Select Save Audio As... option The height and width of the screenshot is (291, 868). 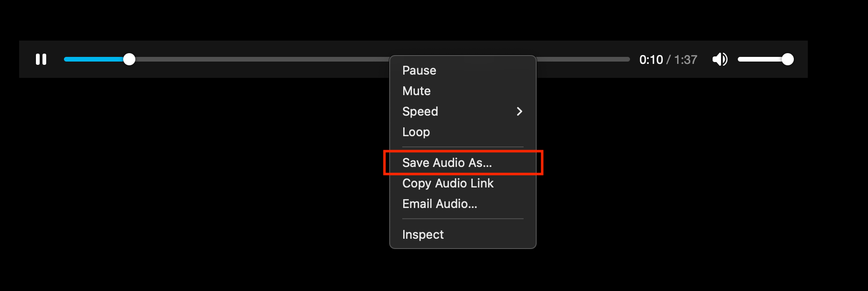[x=463, y=163]
